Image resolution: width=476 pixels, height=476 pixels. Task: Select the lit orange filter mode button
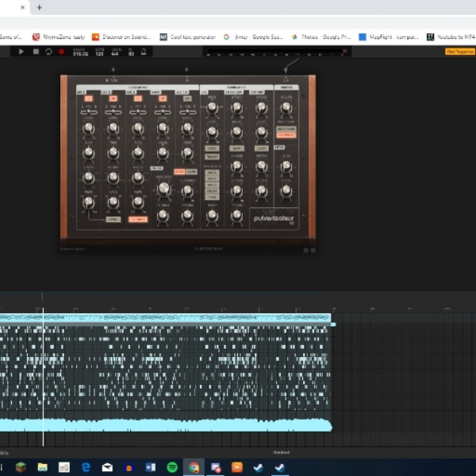click(x=179, y=172)
